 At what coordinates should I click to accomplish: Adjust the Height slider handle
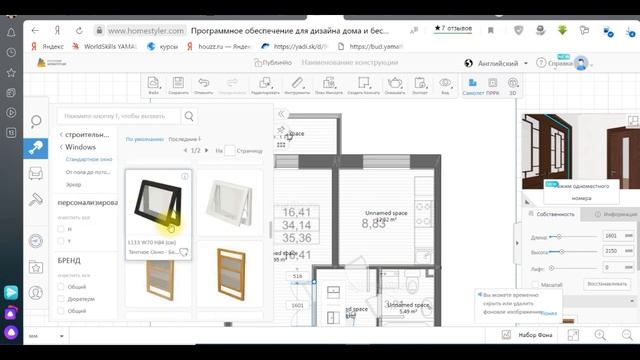pyautogui.click(x=562, y=252)
